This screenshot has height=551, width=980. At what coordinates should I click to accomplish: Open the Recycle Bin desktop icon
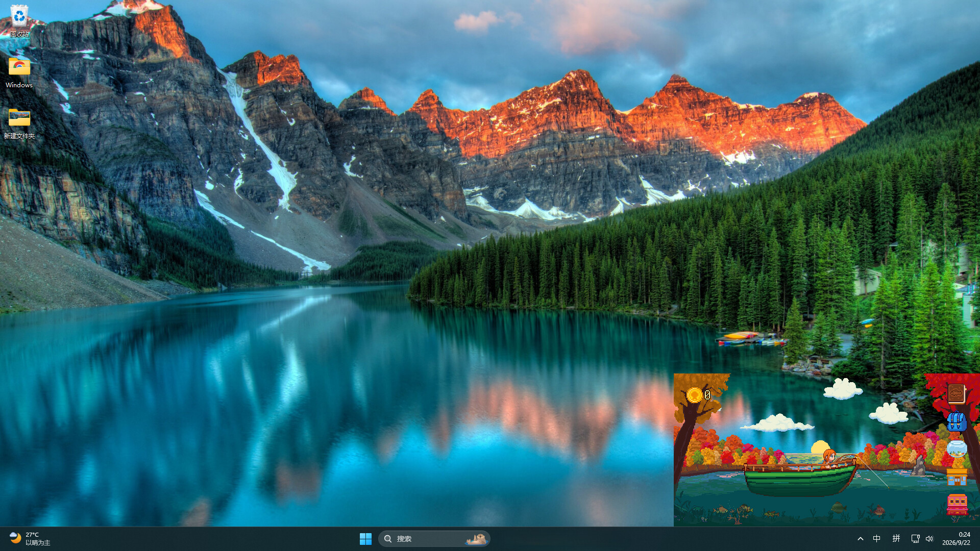(x=19, y=21)
